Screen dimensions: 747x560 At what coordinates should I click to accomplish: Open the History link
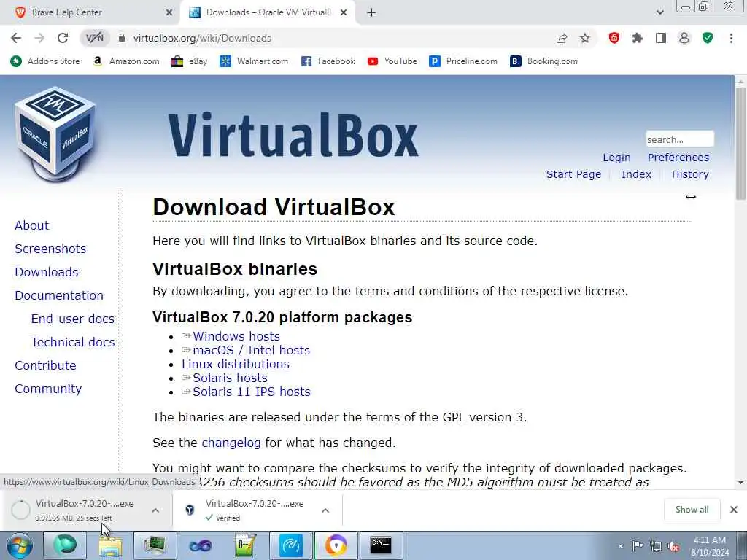[x=690, y=174]
